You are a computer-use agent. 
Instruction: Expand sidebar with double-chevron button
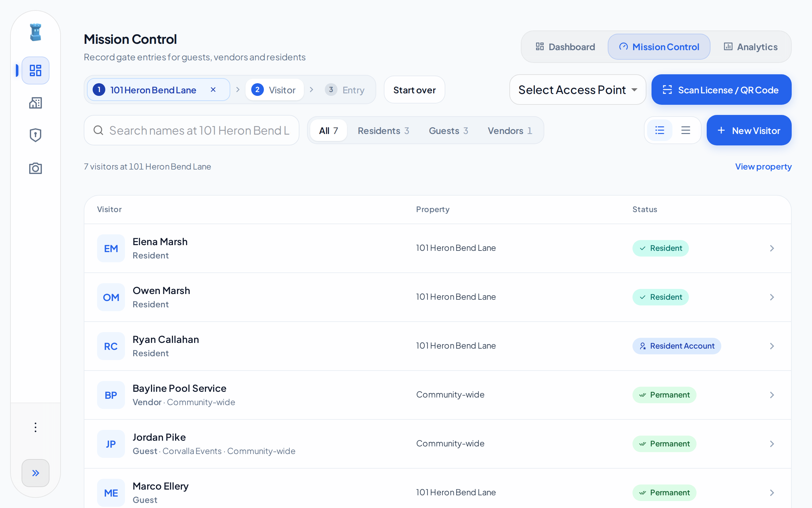click(36, 473)
